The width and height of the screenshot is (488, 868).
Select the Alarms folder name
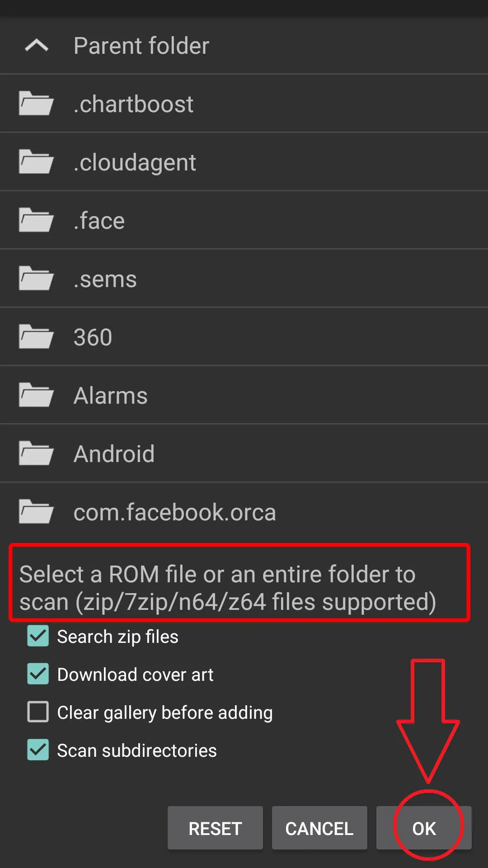click(111, 395)
